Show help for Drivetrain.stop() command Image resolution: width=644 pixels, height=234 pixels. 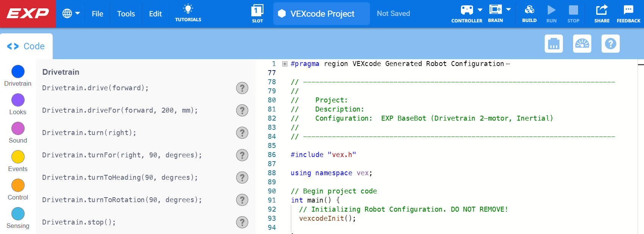[242, 222]
